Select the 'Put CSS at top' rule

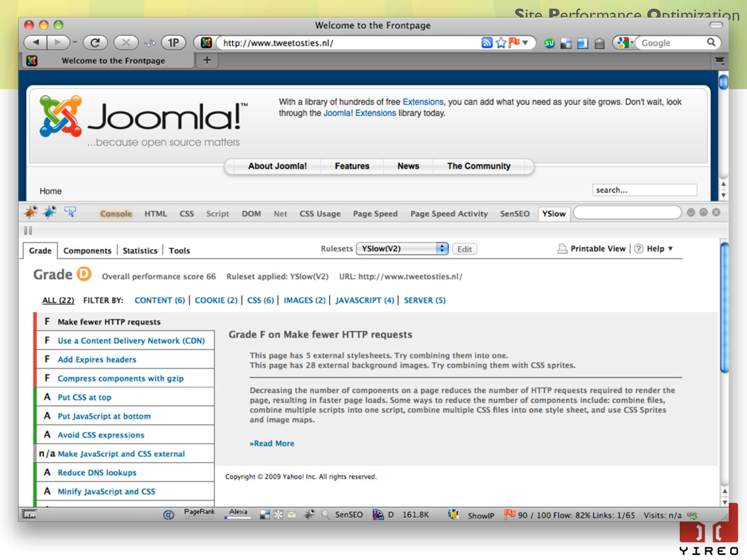pos(125,397)
